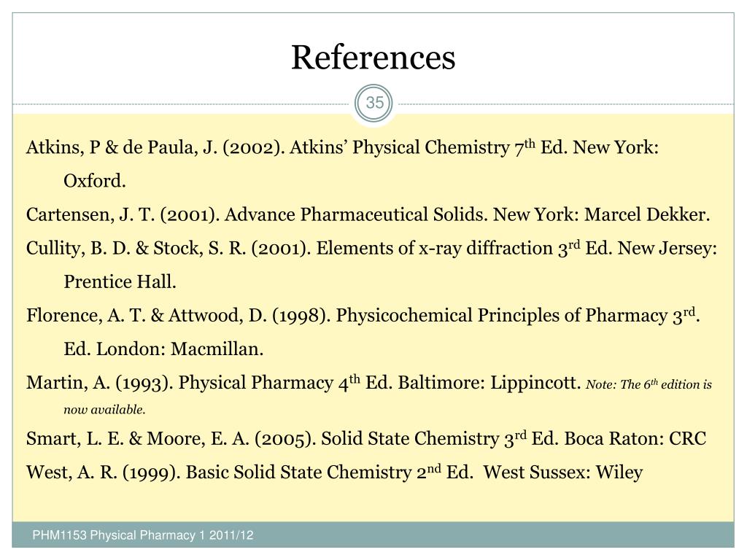Select the Atkins Physical Chemistry reference line
This screenshot has width=747, height=560.
tap(342, 147)
